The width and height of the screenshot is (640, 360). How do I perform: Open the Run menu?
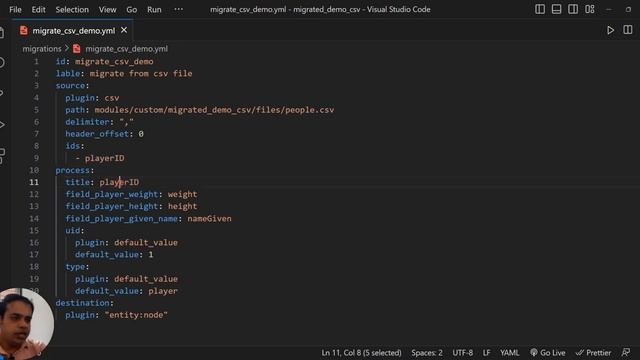(154, 9)
